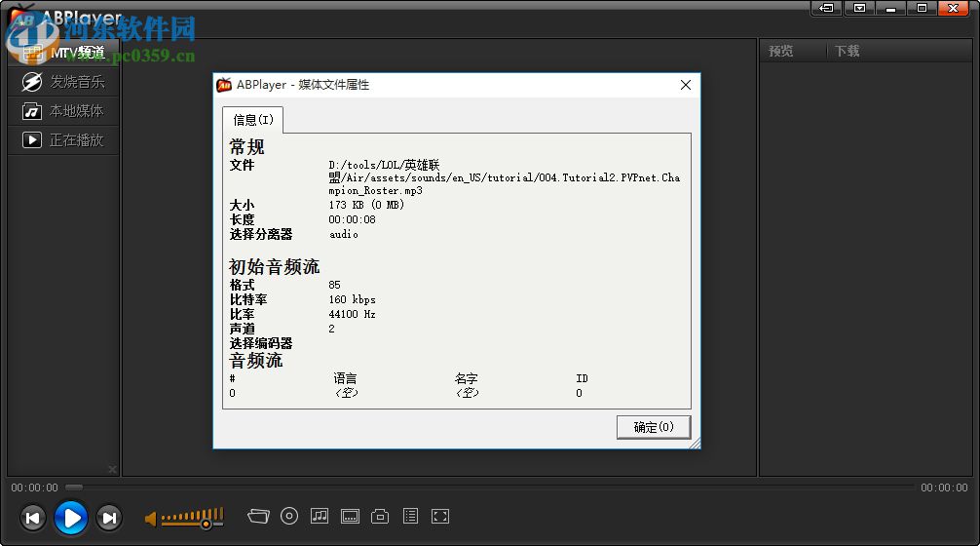Enter fullscreen with the expand-corners icon

[x=440, y=516]
